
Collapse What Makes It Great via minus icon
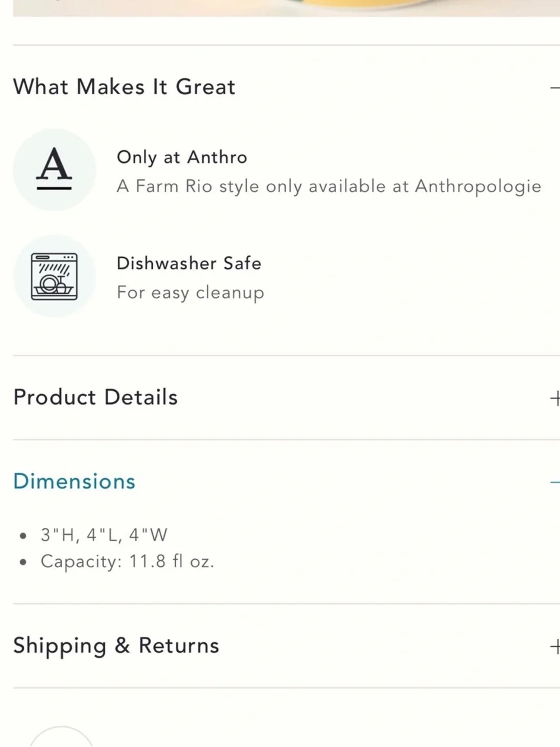[x=554, y=87]
